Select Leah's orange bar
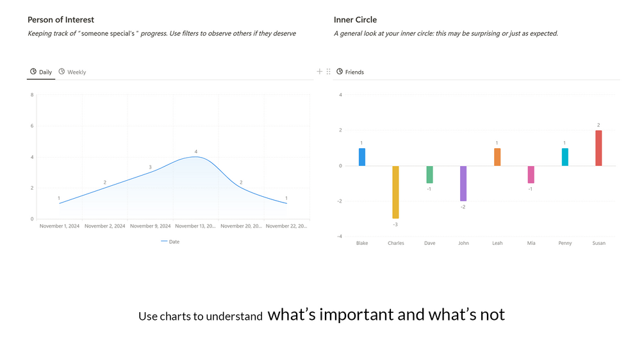 [x=497, y=157]
